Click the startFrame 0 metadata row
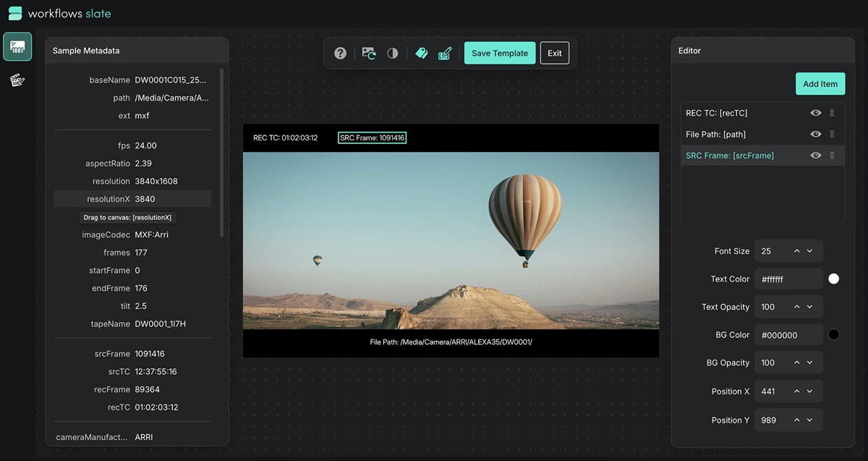 click(x=132, y=270)
